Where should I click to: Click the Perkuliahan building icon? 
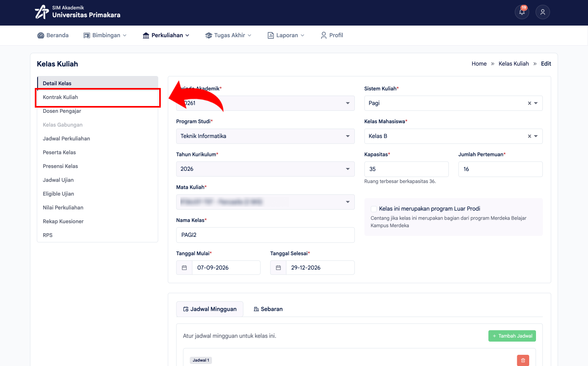(x=146, y=36)
